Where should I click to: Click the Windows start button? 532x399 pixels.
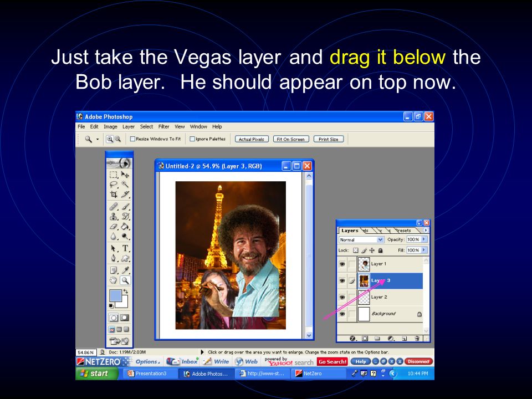point(96,374)
